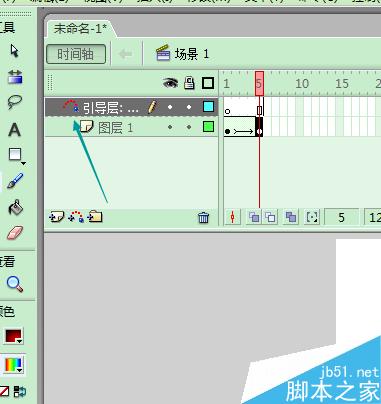The width and height of the screenshot is (381, 404).
Task: Click the add motion guide icon
Action: (x=76, y=217)
